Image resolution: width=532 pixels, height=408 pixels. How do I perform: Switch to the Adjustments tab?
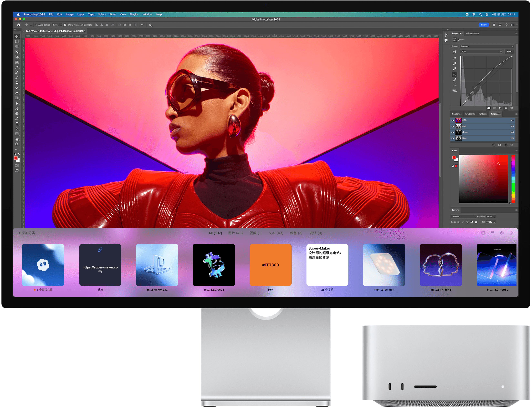click(x=472, y=33)
